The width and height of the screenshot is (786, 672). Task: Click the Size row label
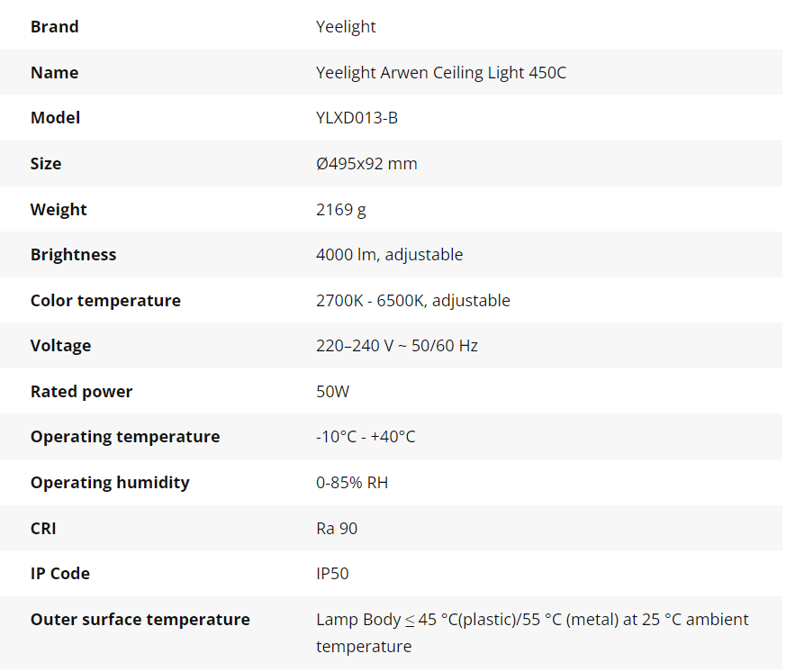click(x=46, y=164)
